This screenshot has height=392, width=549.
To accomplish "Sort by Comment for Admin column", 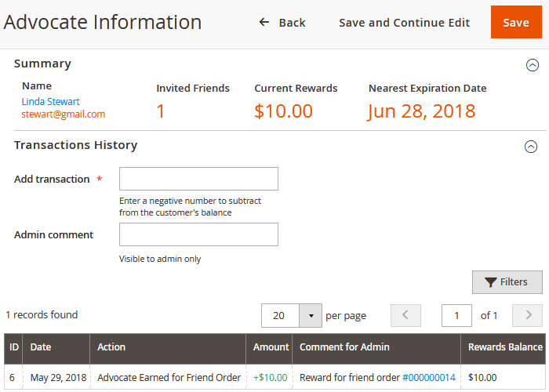I will (376, 349).
